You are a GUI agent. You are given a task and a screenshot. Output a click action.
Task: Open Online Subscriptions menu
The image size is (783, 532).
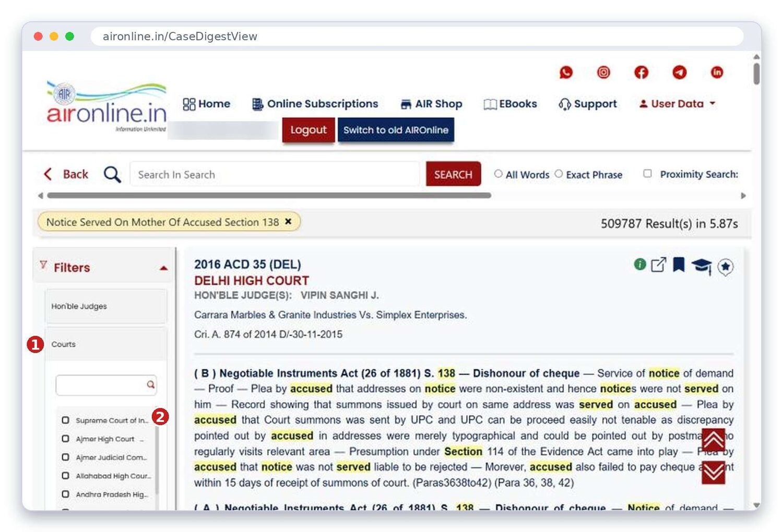click(x=315, y=104)
